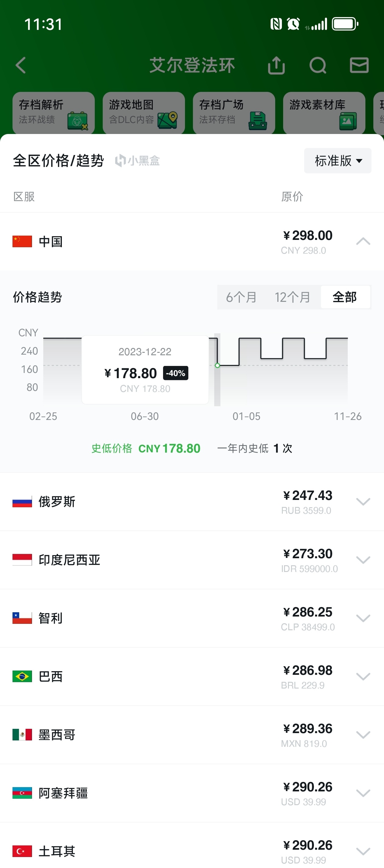This screenshot has width=384, height=868.
Task: Tap the back arrow icon
Action: 21,65
